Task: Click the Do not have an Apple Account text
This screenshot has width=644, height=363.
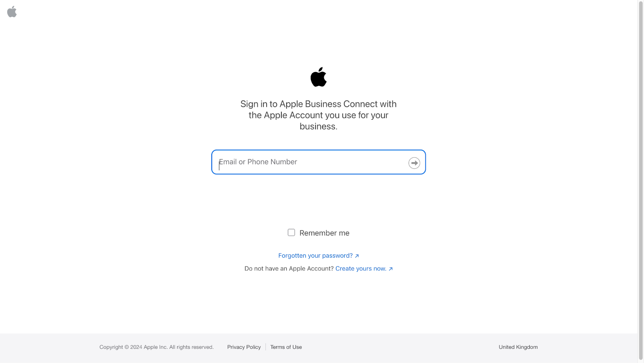Action: pos(289,268)
